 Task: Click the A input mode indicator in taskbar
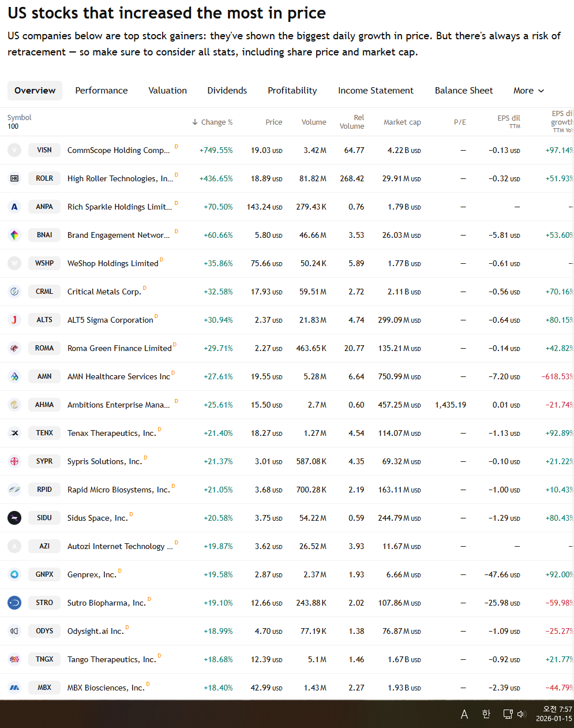click(x=464, y=715)
